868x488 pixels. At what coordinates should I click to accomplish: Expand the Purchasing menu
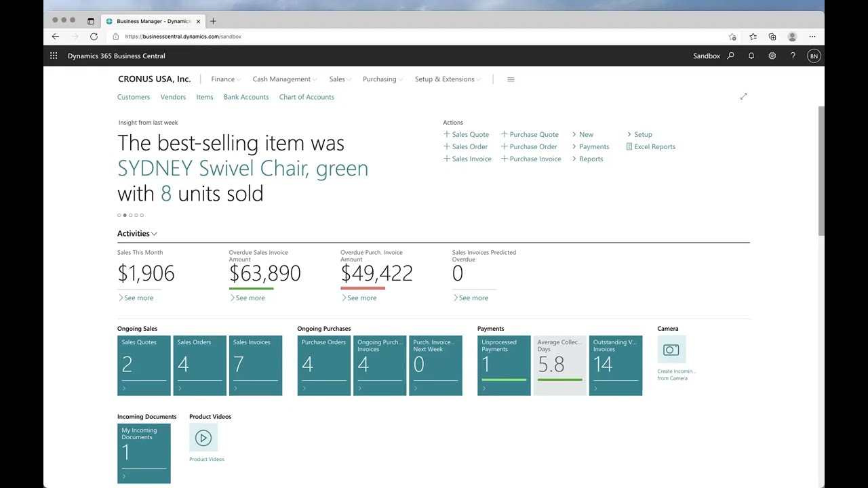(x=382, y=79)
